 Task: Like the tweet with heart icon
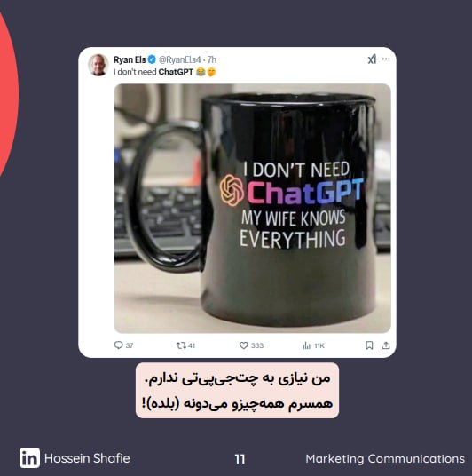coord(244,345)
